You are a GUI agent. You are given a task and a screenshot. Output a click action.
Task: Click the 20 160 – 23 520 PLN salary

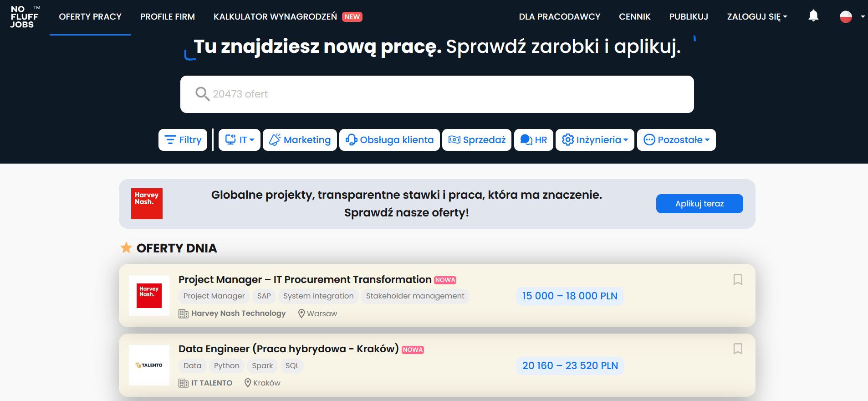[x=570, y=366]
